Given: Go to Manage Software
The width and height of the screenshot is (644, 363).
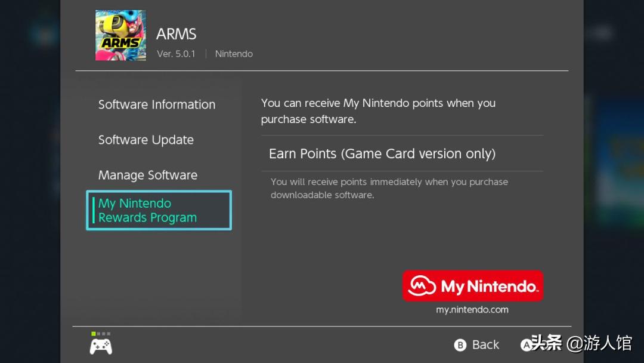Looking at the screenshot, I should coord(148,175).
